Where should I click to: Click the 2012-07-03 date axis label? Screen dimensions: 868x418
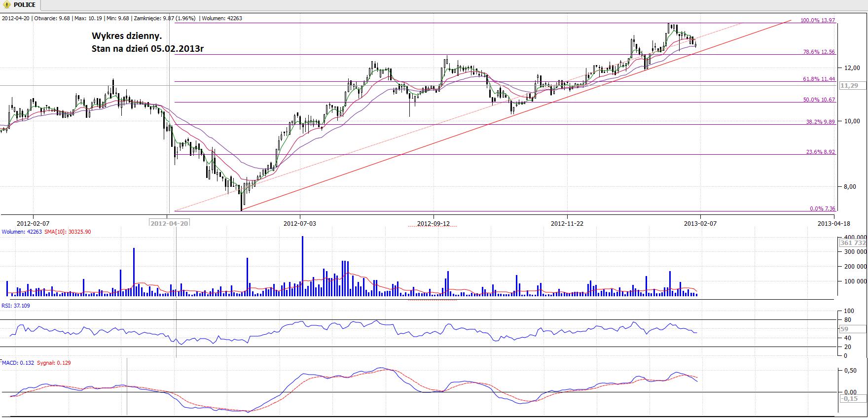[x=300, y=224]
